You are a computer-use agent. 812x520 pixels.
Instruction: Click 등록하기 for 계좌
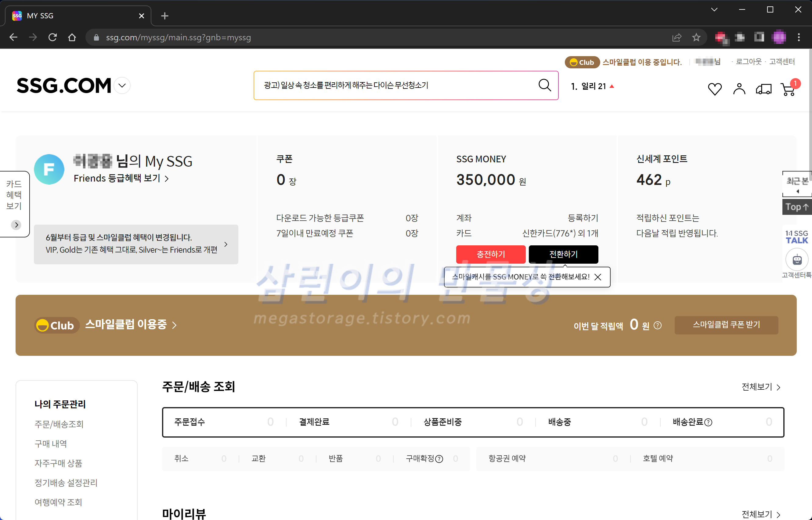583,218
